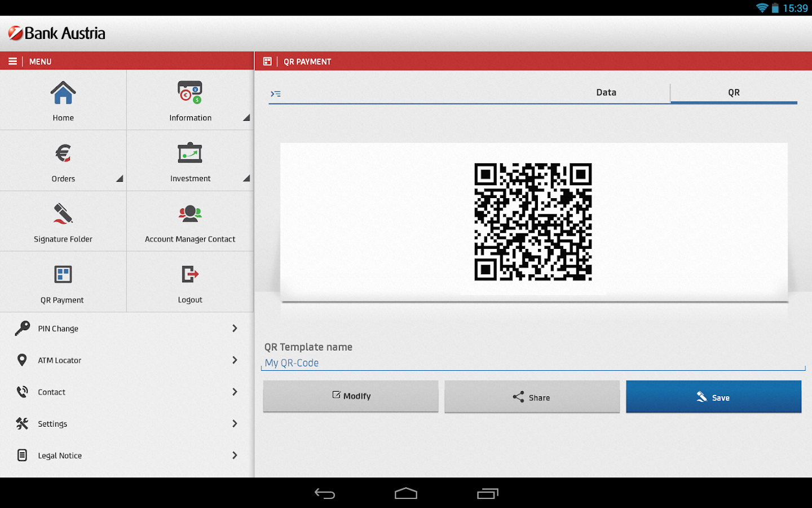Viewport: 812px width, 508px height.
Task: Click the QR Payment header icon
Action: tap(267, 61)
